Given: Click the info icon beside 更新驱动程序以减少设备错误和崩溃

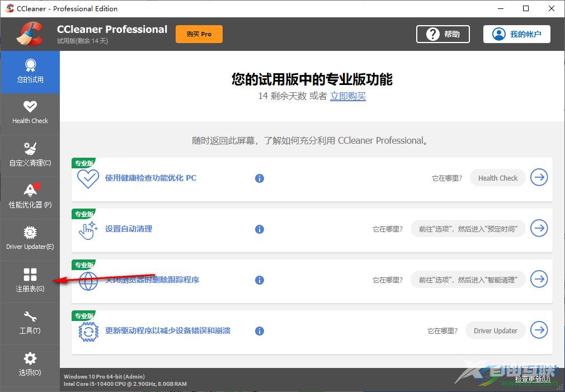Looking at the screenshot, I should coord(259,330).
